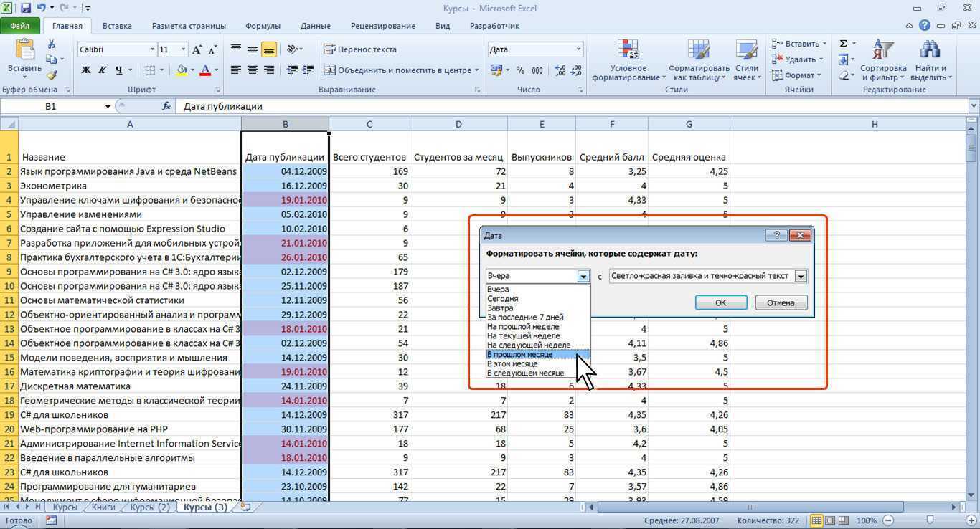Click the AutoSum sigma icon

[844, 44]
